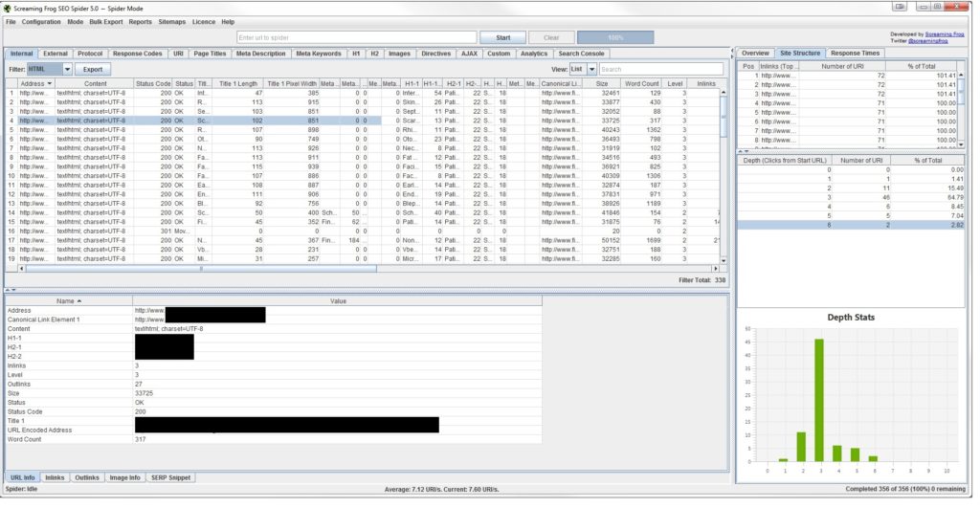This screenshot has height=508, width=980.
Task: Open the Licence menu
Action: point(204,22)
